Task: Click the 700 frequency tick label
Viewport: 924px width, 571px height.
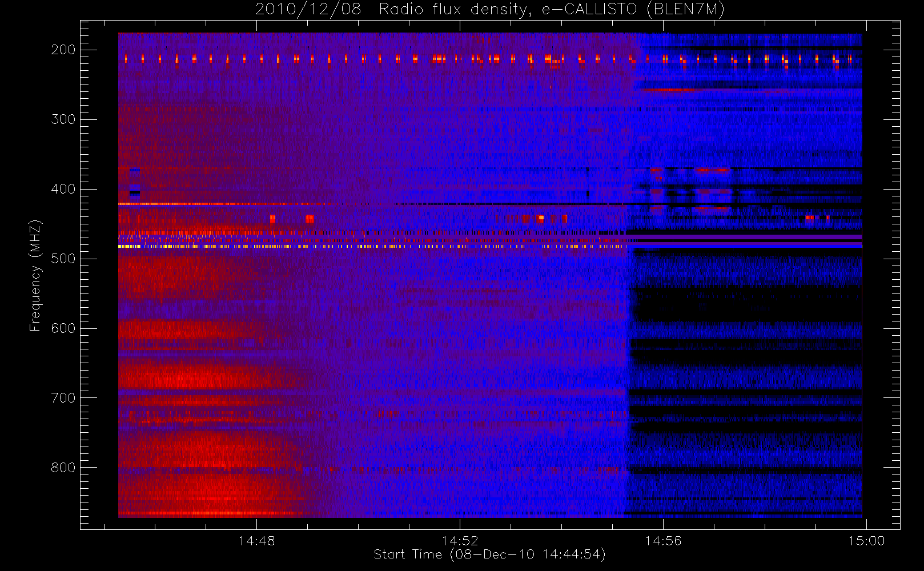Action: click(x=63, y=398)
